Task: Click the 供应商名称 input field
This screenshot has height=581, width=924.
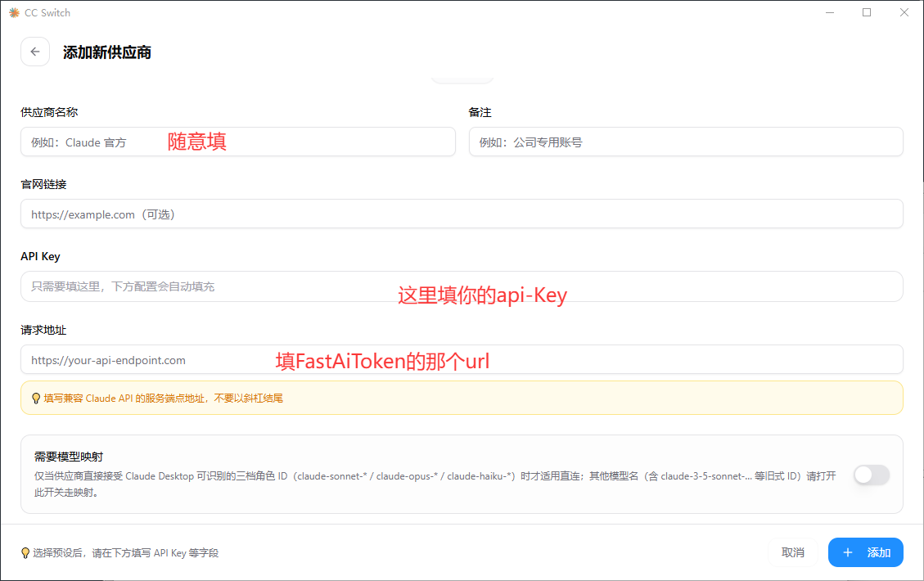Action: click(238, 142)
